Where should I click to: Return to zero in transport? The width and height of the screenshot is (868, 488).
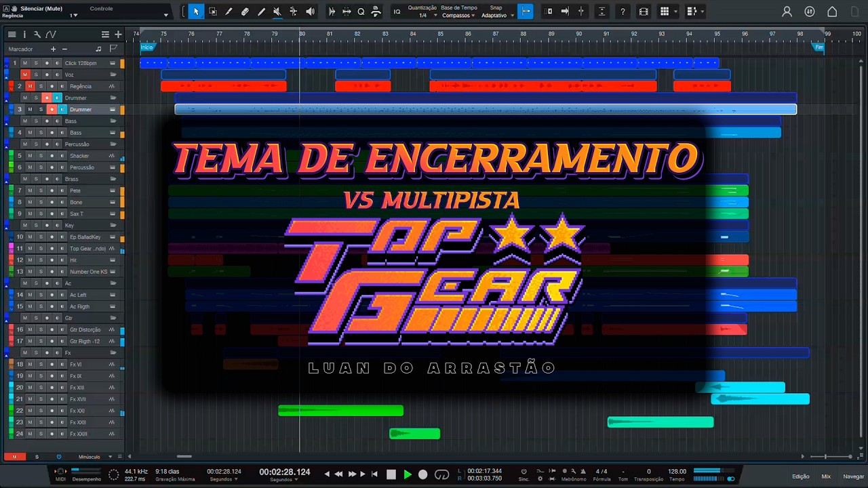(375, 474)
